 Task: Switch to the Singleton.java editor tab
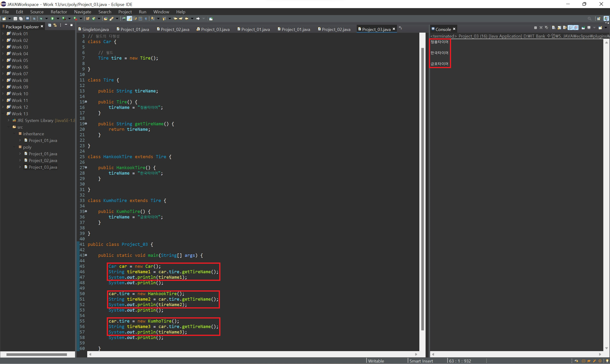[95, 29]
